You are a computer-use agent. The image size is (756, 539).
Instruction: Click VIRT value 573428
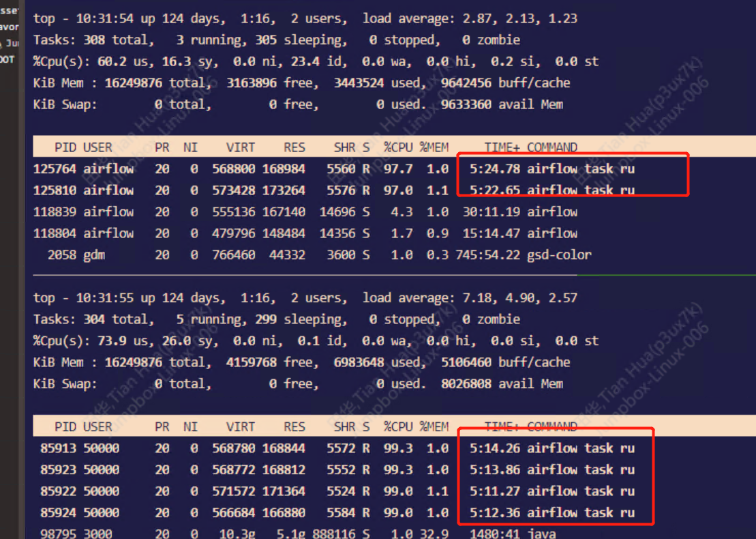[x=234, y=190]
